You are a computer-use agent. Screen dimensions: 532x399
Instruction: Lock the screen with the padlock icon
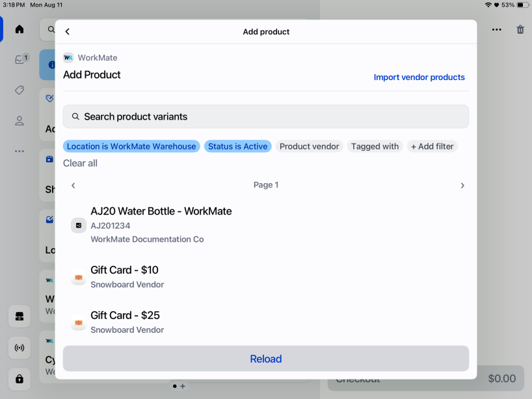click(20, 379)
